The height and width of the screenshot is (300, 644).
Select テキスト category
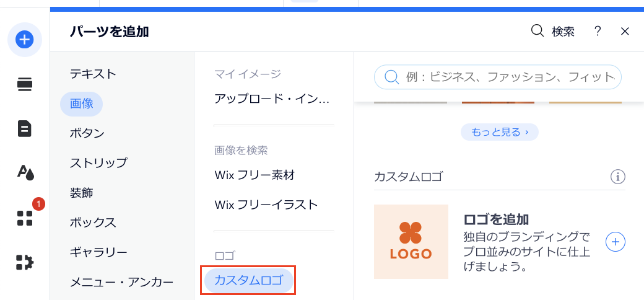coord(94,74)
